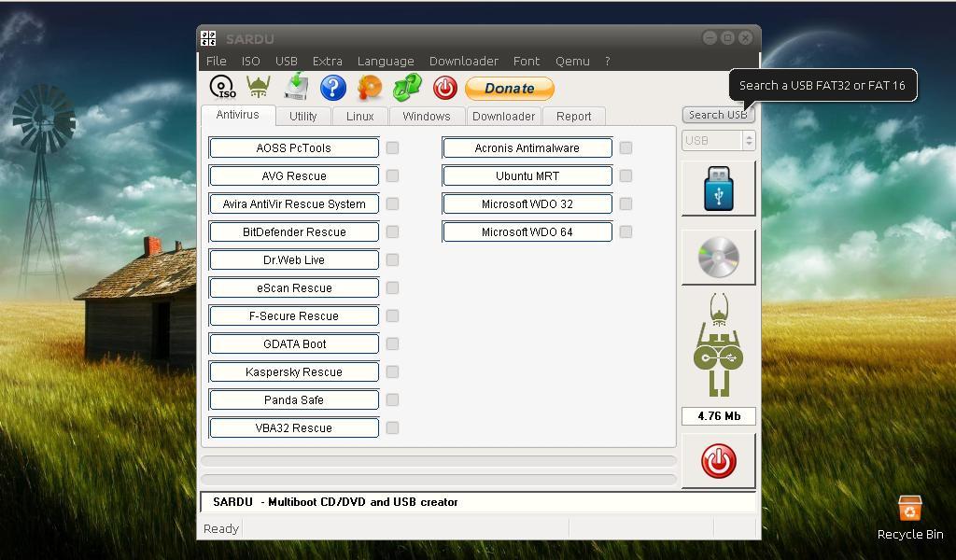The width and height of the screenshot is (956, 560).
Task: Check the Dr.Web Live checkbox
Action: [x=393, y=260]
